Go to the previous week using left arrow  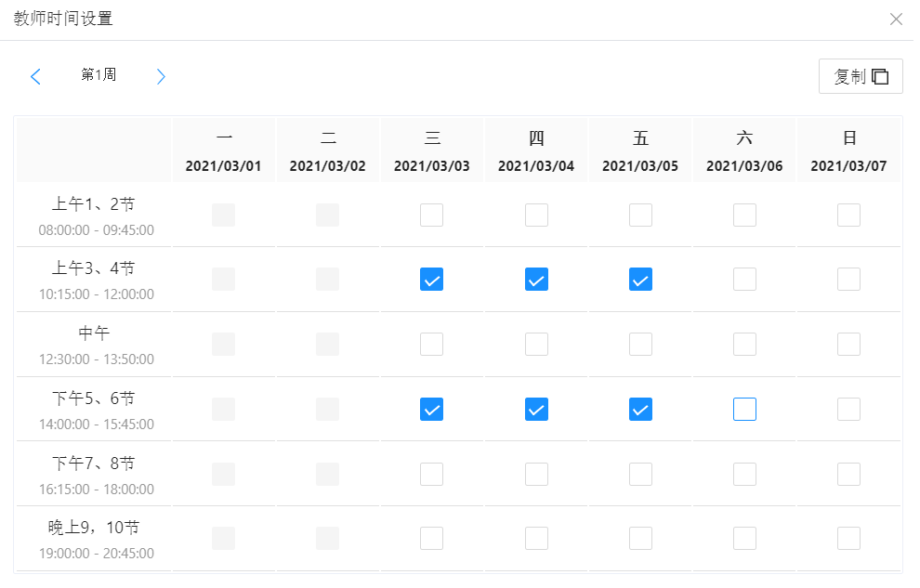click(36, 76)
